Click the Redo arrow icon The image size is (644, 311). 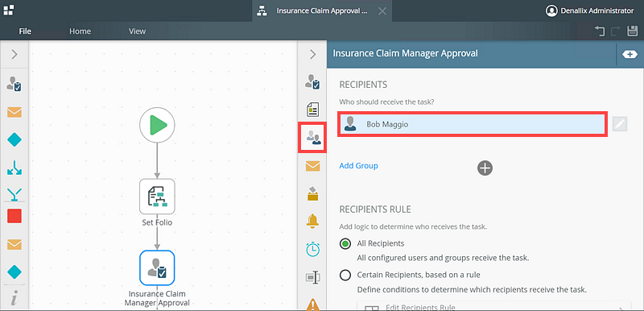(x=616, y=31)
